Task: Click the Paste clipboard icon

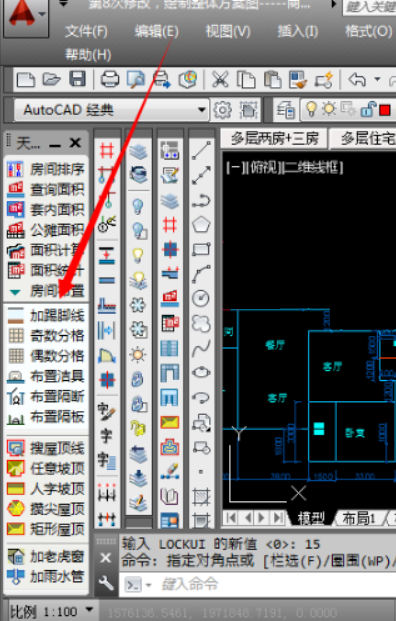Action: pyautogui.click(x=272, y=80)
